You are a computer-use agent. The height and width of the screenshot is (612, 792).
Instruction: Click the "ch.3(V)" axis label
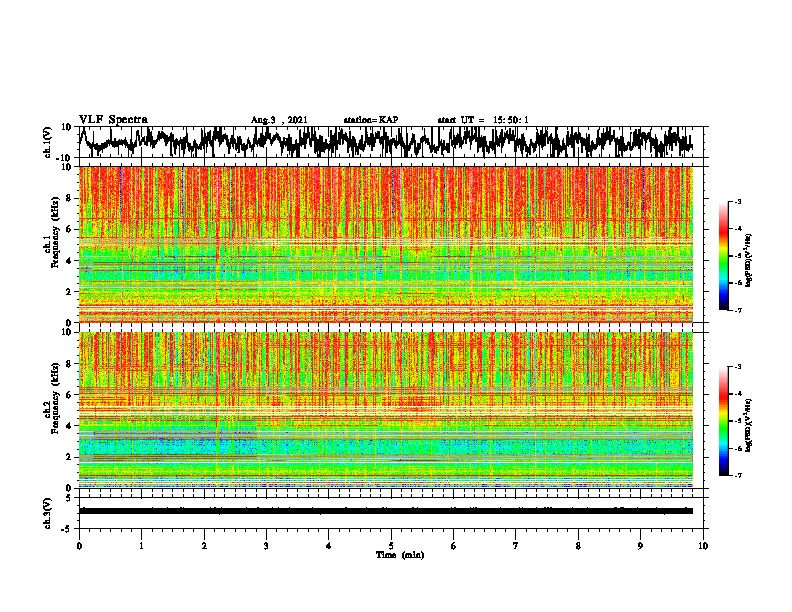(49, 513)
